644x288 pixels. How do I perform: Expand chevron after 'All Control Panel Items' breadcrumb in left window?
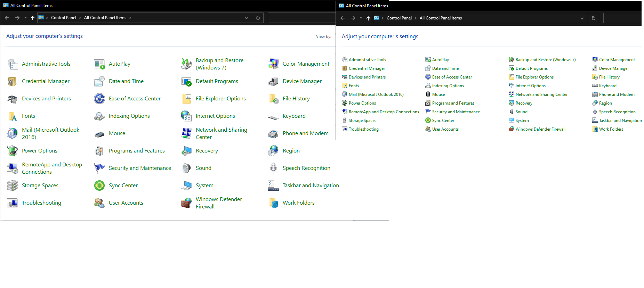(x=130, y=18)
